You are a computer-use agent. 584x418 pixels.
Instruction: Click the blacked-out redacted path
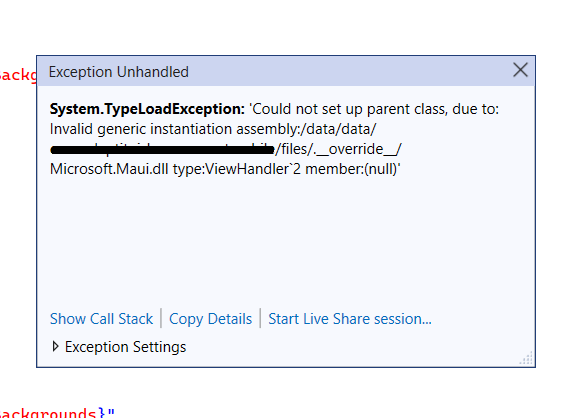point(162,150)
